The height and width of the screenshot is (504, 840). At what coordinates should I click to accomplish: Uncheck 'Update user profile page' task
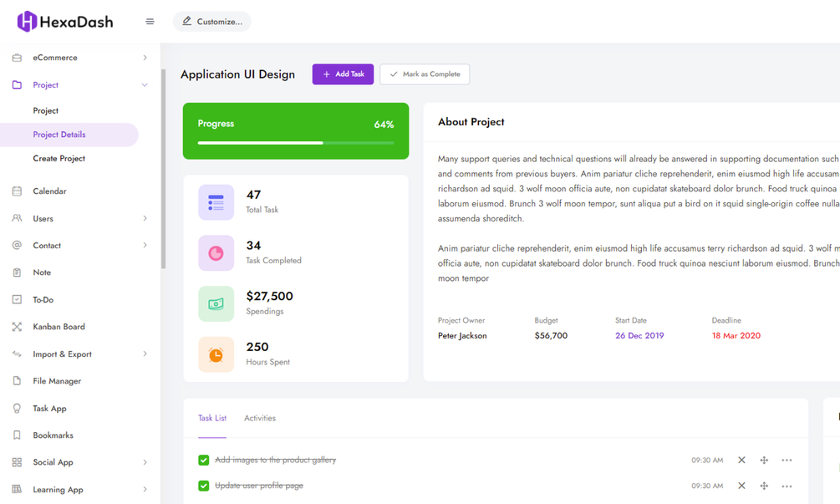tap(204, 486)
